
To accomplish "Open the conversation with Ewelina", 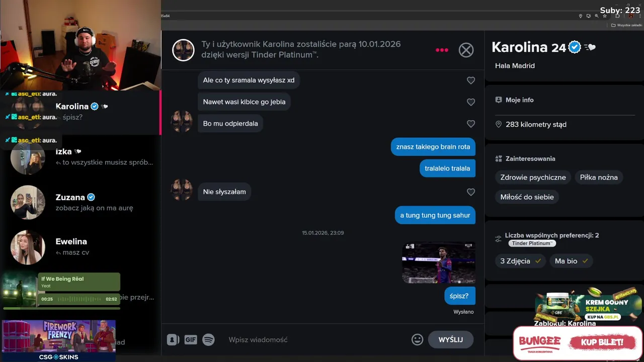I will point(80,247).
